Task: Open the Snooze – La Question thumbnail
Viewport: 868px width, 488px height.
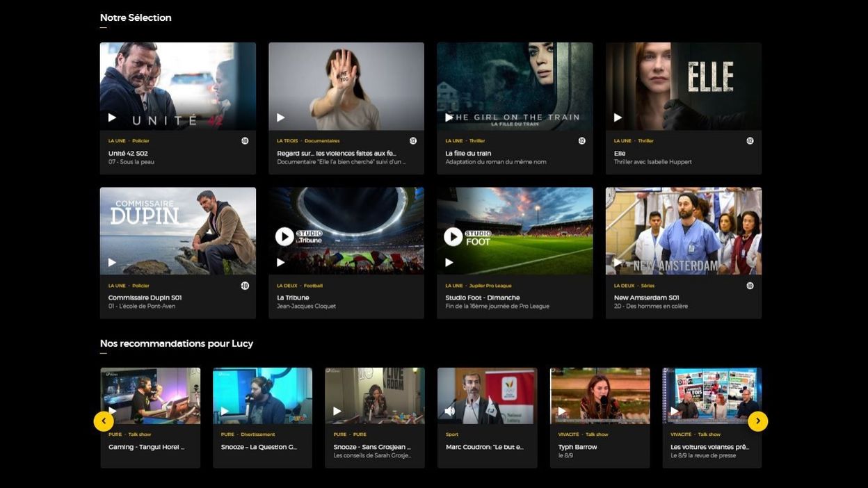Action: [x=262, y=396]
